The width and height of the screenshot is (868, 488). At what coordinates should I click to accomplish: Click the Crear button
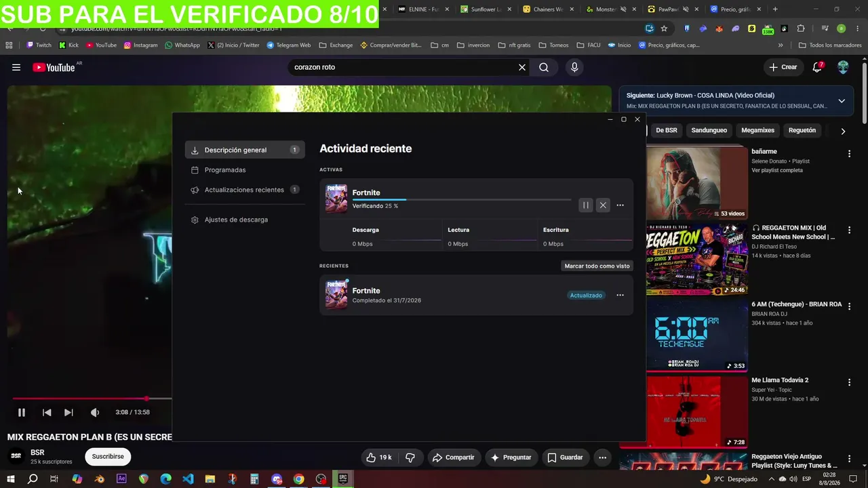coord(783,67)
